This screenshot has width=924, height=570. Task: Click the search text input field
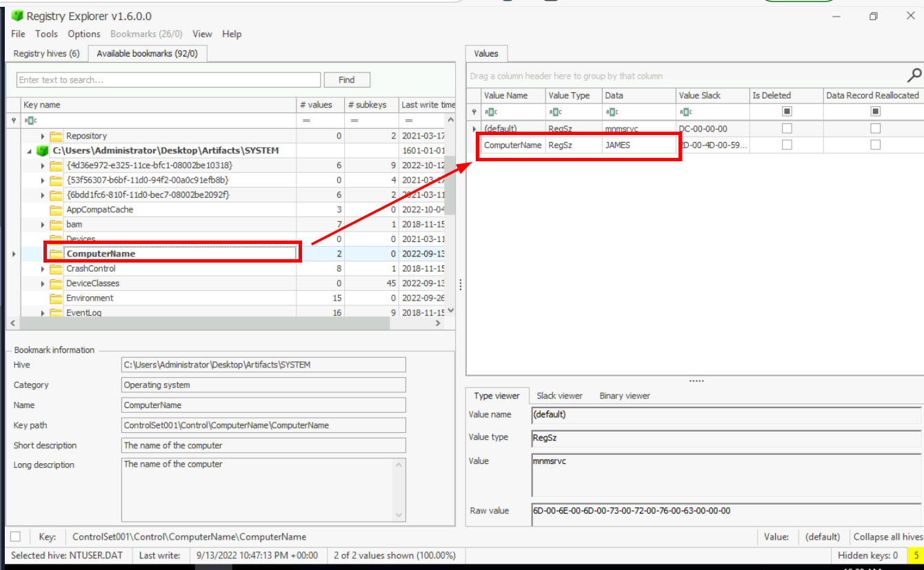pos(168,80)
